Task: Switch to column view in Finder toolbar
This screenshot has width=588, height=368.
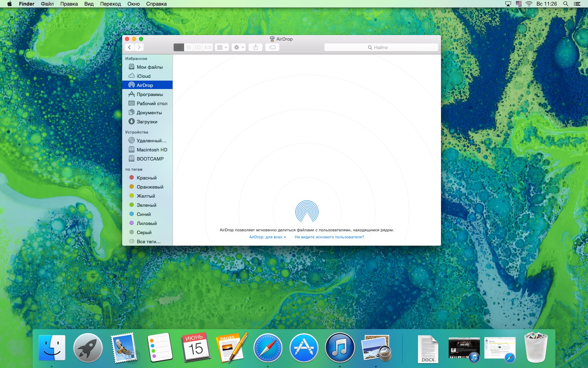Action: coord(198,47)
